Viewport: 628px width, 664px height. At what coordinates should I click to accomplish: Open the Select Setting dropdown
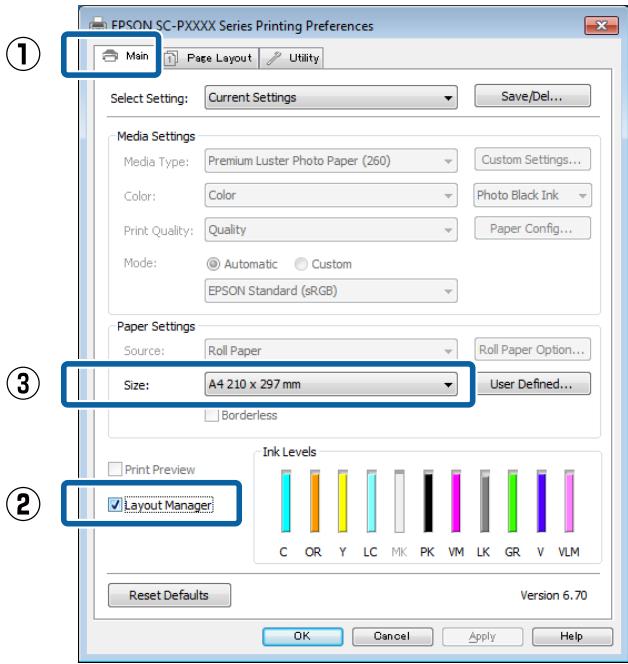pos(331,97)
